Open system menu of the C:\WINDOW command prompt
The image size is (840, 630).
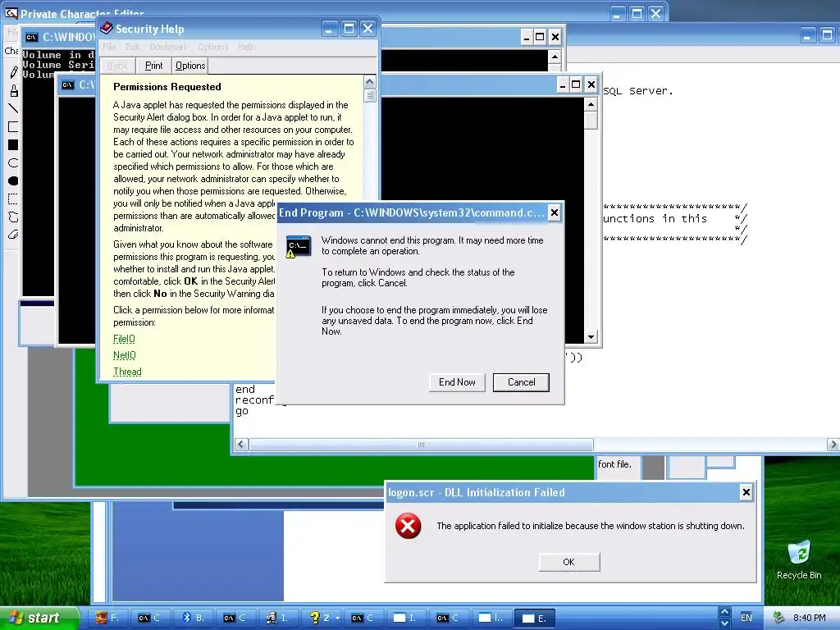32,37
